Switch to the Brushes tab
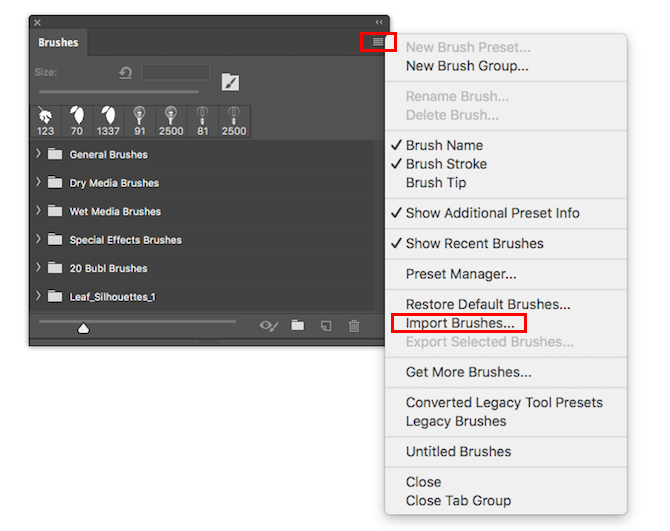 pyautogui.click(x=59, y=42)
